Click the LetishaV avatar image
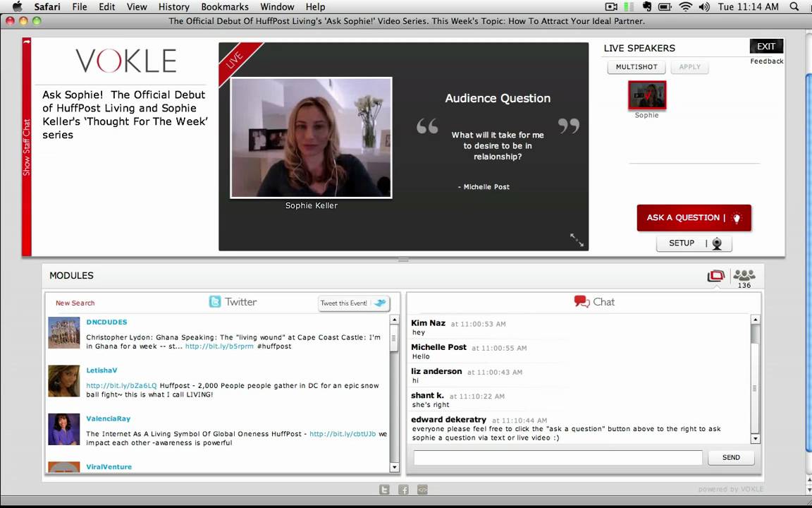 pyautogui.click(x=63, y=381)
